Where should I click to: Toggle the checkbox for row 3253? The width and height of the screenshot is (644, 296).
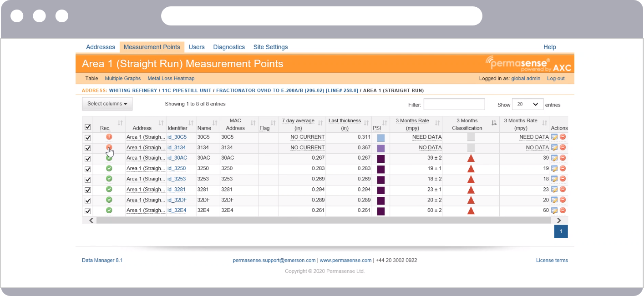[88, 180]
